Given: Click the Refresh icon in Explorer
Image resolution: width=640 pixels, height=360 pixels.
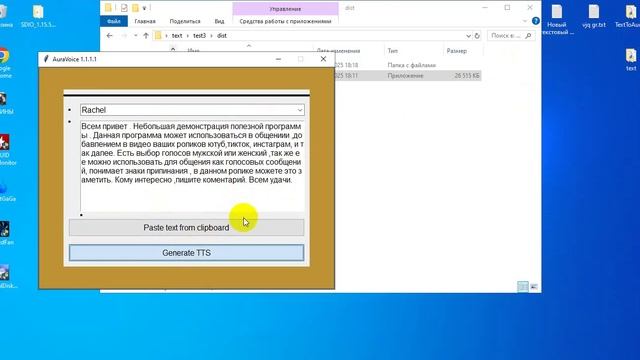Looking at the screenshot, I should click(x=477, y=36).
